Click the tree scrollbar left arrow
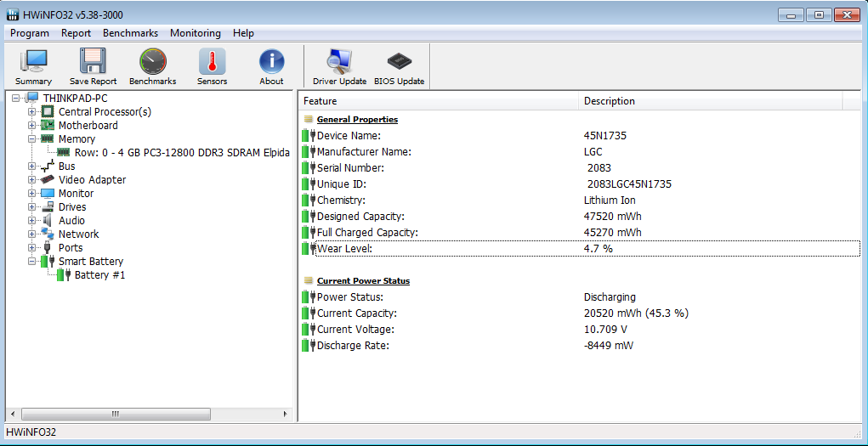The width and height of the screenshot is (868, 446). pos(14,414)
